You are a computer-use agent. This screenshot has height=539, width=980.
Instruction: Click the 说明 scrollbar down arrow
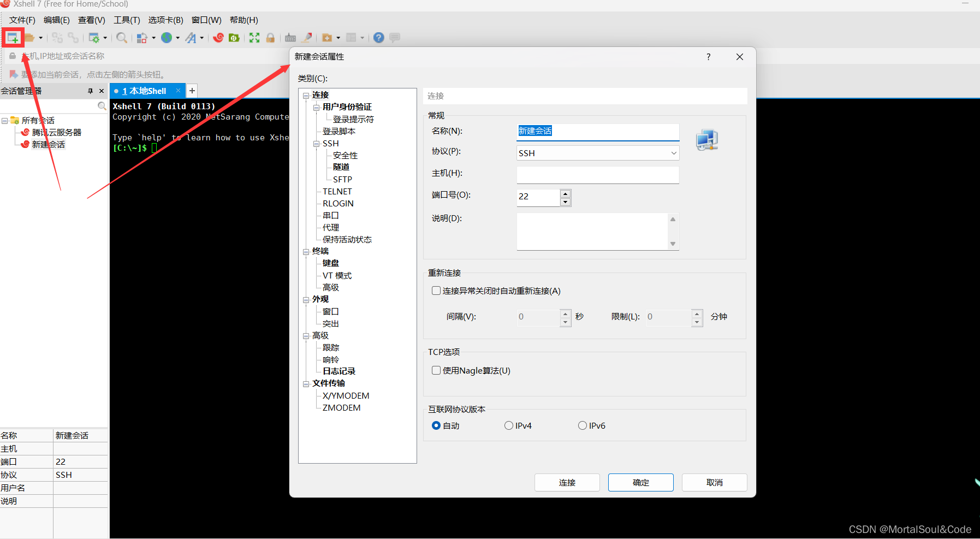(673, 244)
